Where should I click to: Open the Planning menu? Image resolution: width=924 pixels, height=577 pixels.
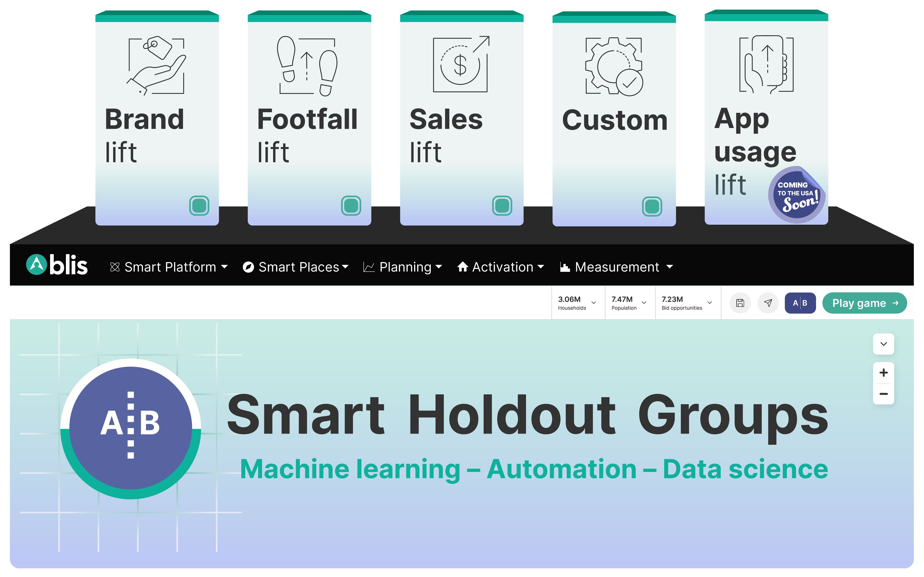403,267
